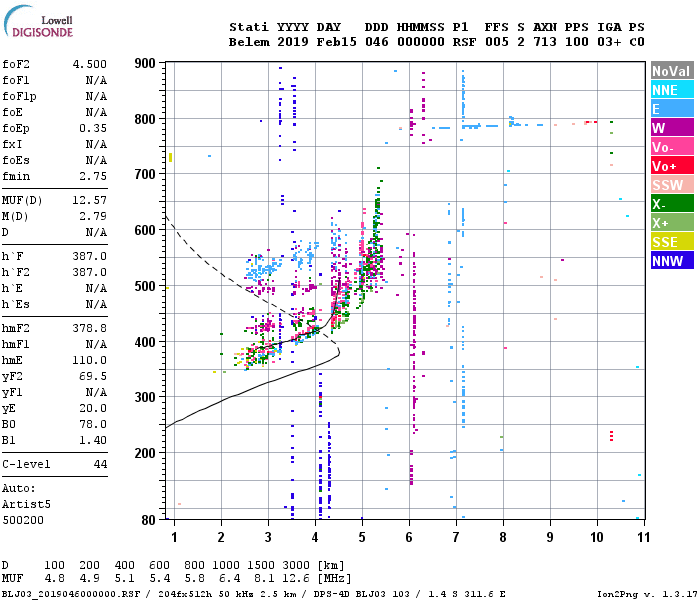This screenshot has width=700, height=600.
Task: Click the foEs N/A value
Action: coord(96,160)
